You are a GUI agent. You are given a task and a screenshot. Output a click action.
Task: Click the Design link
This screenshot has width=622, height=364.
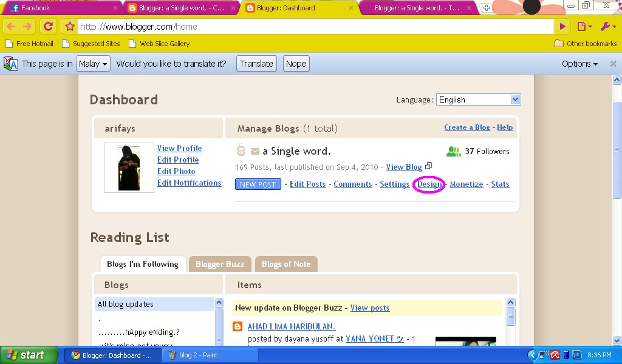pos(429,184)
